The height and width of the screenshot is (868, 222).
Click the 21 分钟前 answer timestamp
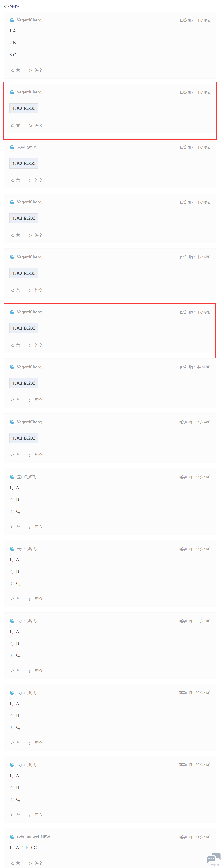(194, 837)
